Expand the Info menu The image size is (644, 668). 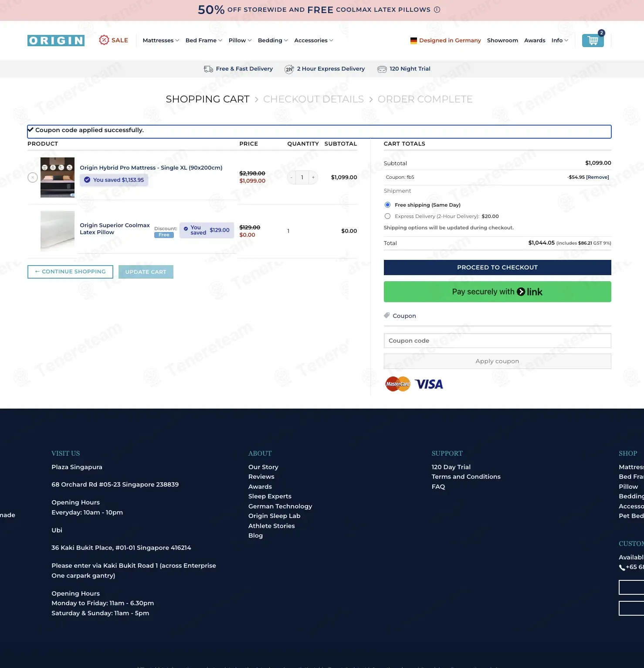click(x=559, y=41)
